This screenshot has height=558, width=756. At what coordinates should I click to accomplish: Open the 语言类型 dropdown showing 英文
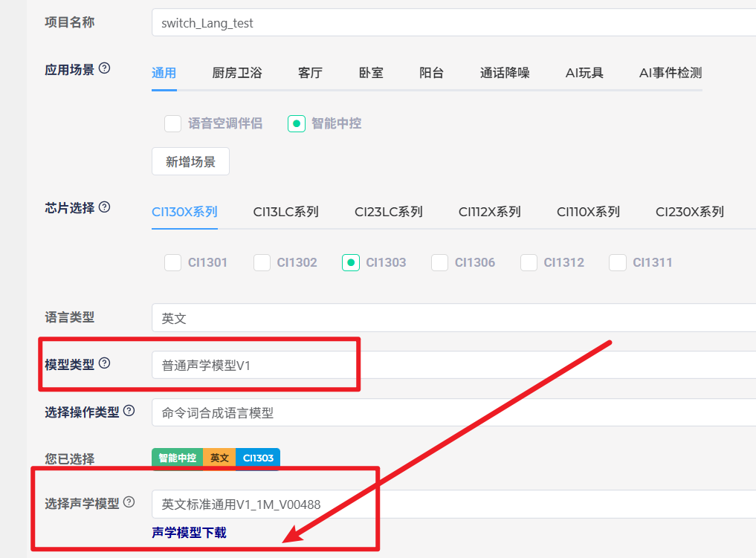(x=453, y=317)
